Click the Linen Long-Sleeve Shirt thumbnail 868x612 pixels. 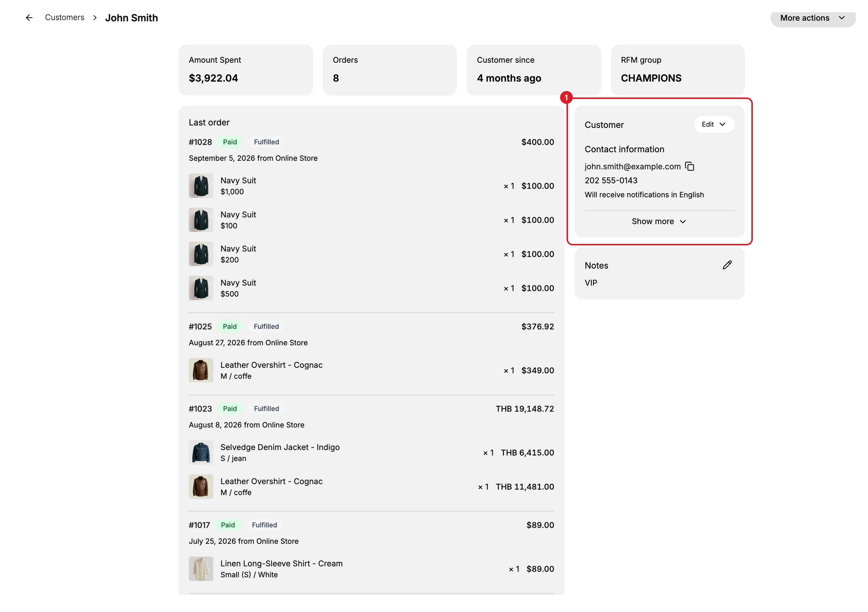(x=201, y=569)
